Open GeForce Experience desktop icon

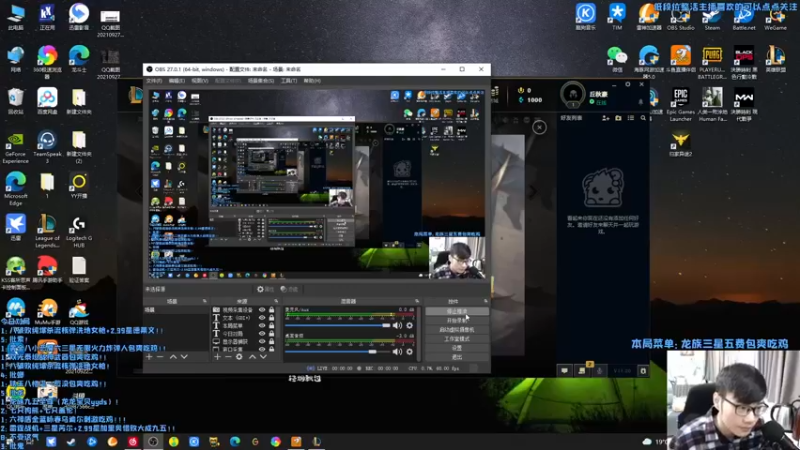pos(15,147)
